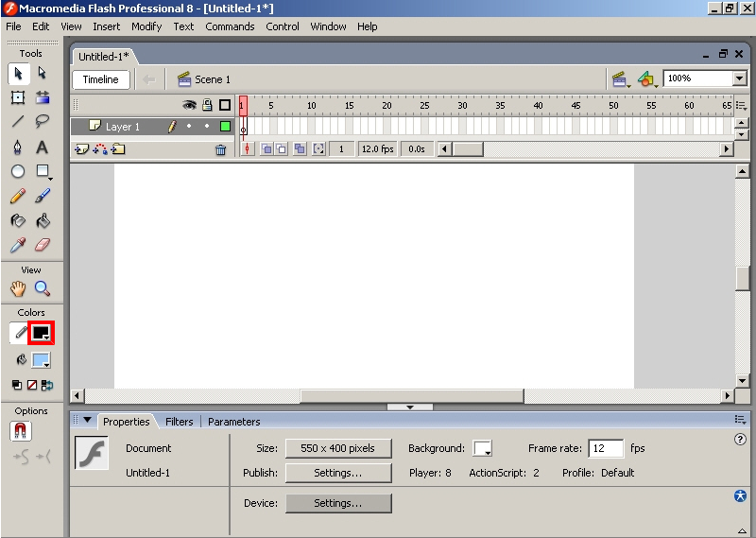Select the Text tool
The width and height of the screenshot is (756, 538).
[43, 147]
